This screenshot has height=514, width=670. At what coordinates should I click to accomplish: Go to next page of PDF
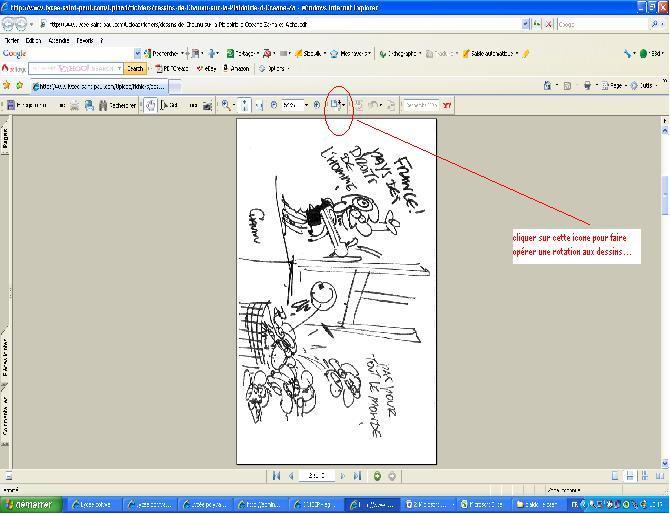coord(342,476)
